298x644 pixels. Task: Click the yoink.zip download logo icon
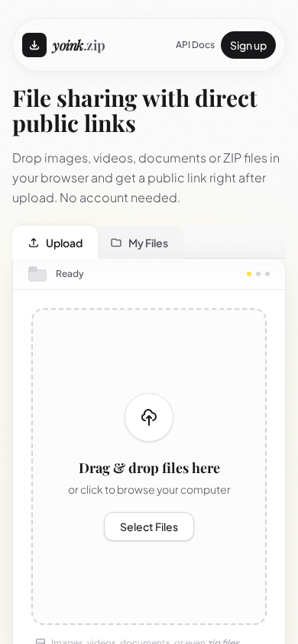(x=34, y=45)
